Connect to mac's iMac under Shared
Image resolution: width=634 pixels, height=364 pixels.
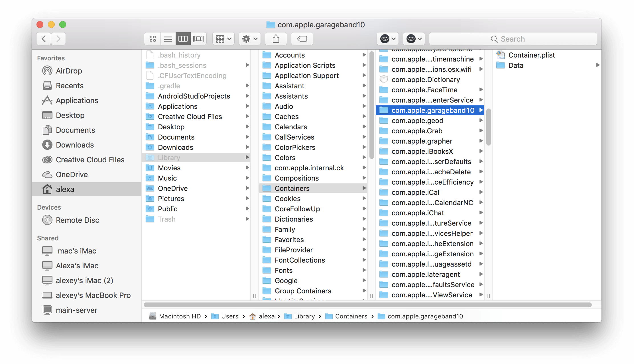[x=87, y=251]
